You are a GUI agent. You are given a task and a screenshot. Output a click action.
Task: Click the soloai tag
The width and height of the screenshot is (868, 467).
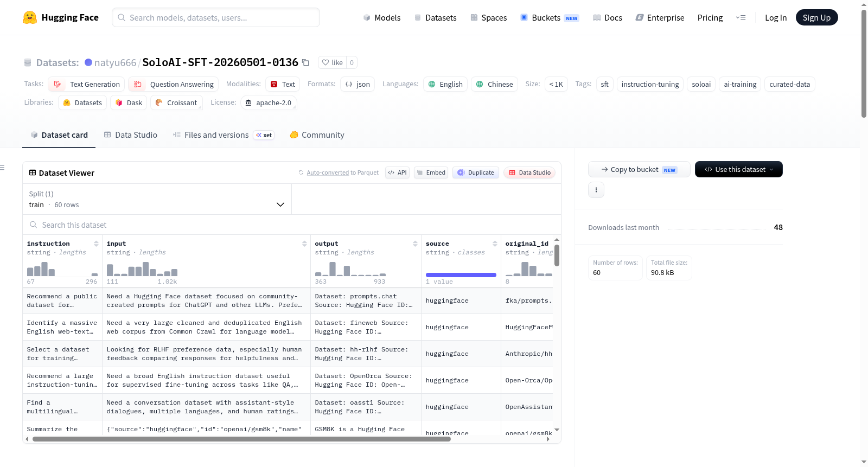pyautogui.click(x=701, y=84)
